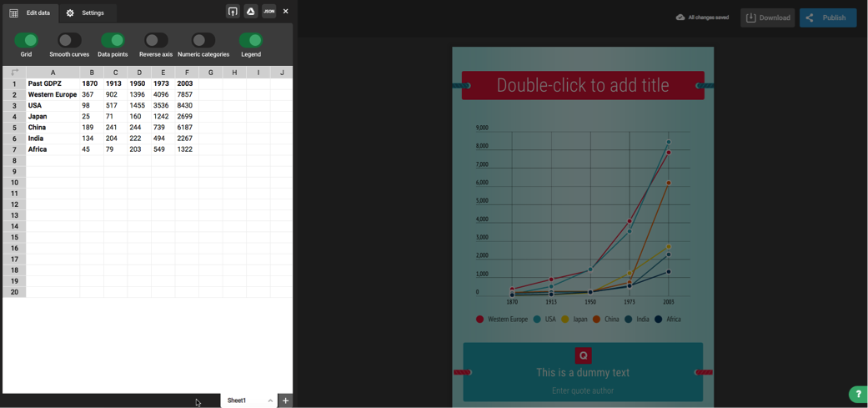Viewport: 868px width, 408px height.
Task: Click the Western Europe legend color dot
Action: (479, 320)
